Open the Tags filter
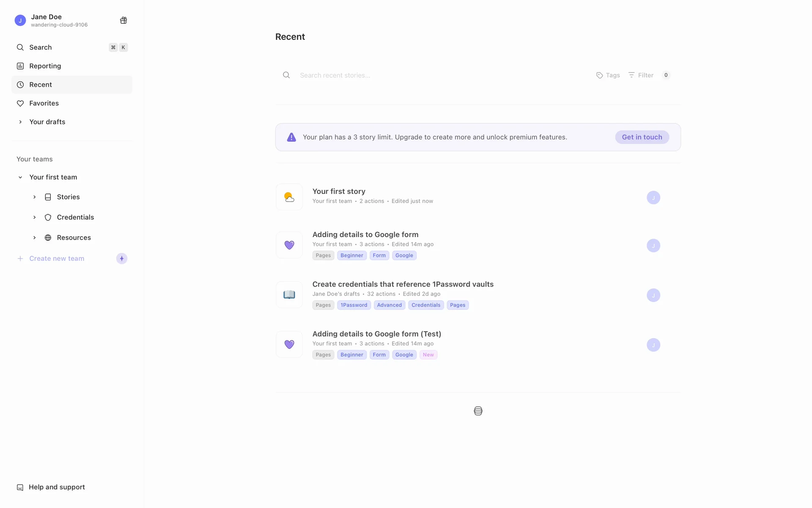 tap(608, 75)
